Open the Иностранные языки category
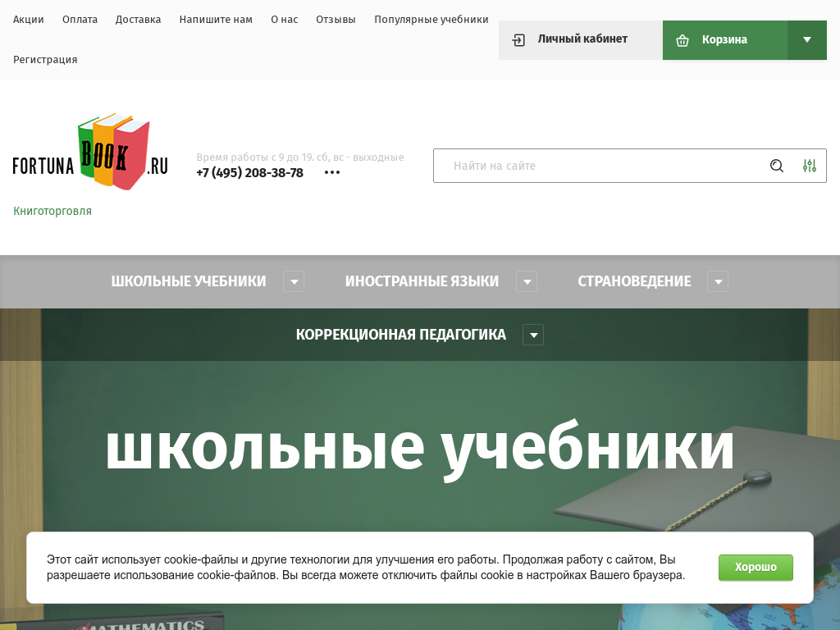The height and width of the screenshot is (630, 840). tap(422, 281)
